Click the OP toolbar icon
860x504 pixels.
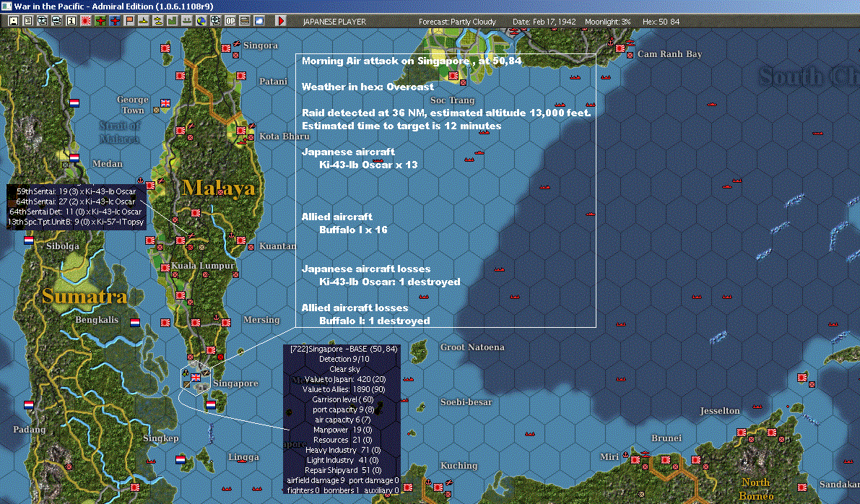(230, 21)
